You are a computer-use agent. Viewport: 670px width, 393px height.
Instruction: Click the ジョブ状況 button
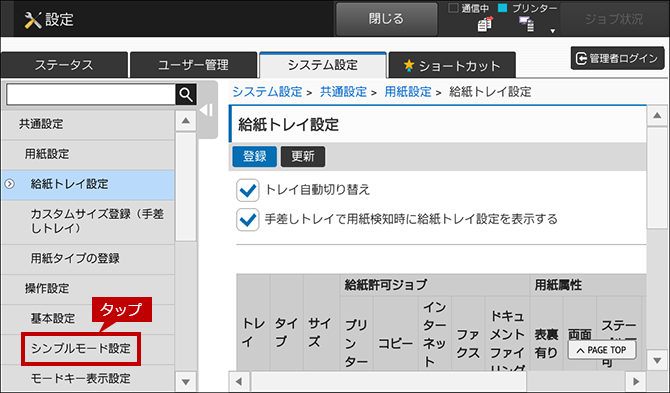614,19
